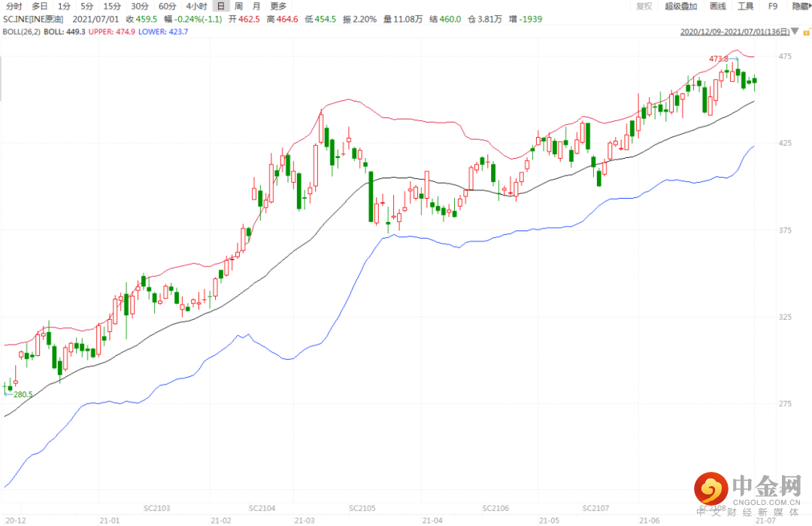Click the 475 price axis label
Image resolution: width=812 pixels, height=526 pixels.
784,56
